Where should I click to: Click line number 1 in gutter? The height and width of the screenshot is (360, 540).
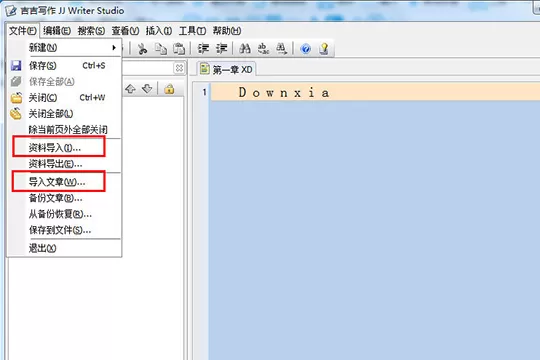[204, 92]
